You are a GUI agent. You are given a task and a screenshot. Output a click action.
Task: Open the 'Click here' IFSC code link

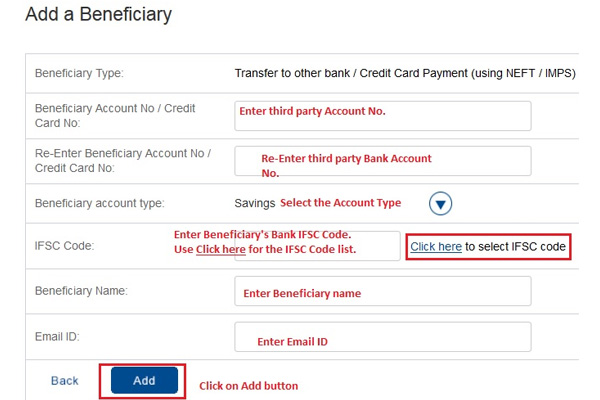436,247
